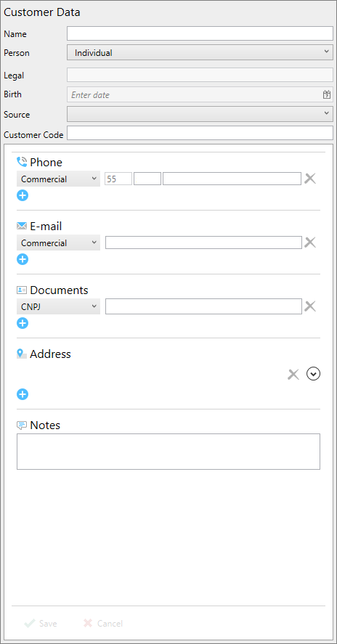Click the Save button

41,624
